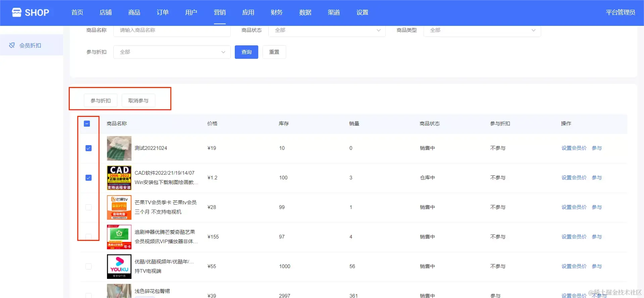Screen dimensions: 644x298
Task: Click 设置会员价 for 追剧神器 row
Action: [574, 237]
